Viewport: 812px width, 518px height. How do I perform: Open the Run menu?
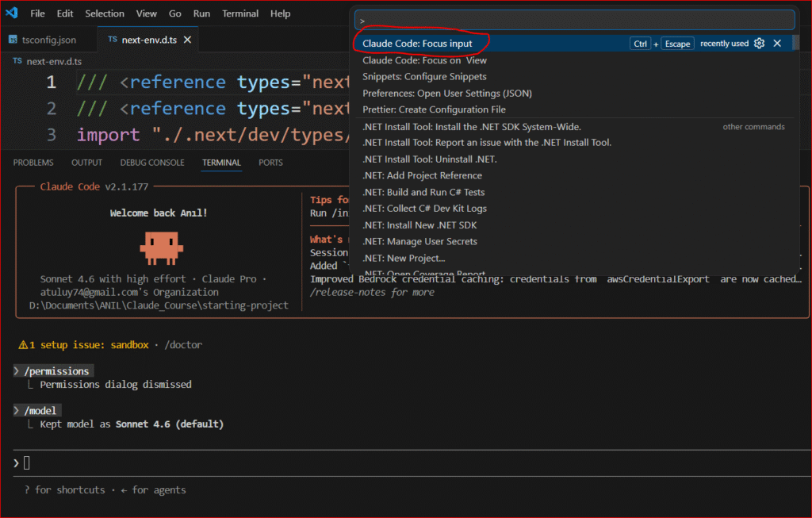tap(201, 13)
